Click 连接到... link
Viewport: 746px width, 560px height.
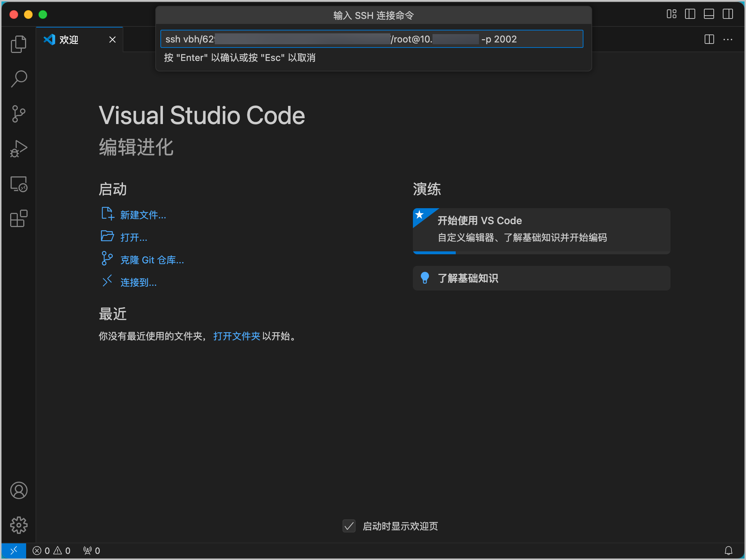coord(139,283)
